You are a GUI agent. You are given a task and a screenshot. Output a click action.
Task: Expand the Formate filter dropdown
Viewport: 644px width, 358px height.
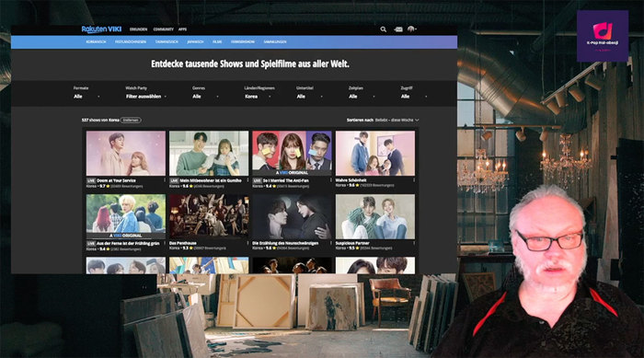pos(86,97)
